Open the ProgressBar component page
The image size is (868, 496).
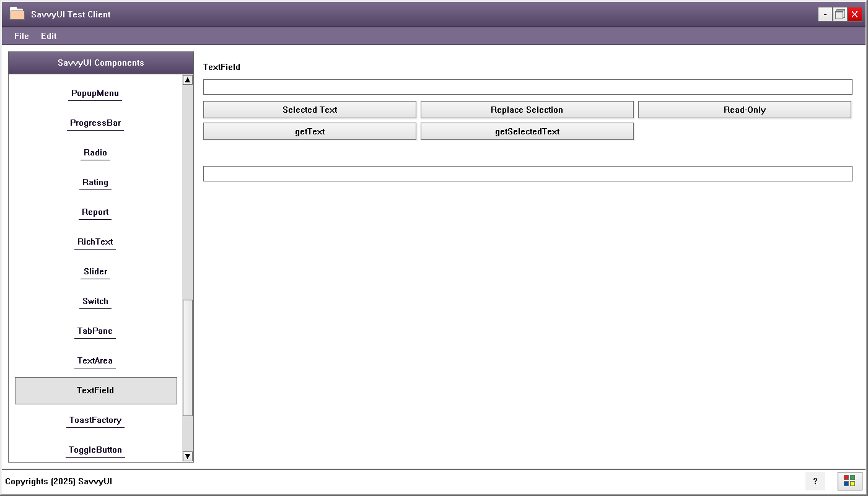[95, 123]
